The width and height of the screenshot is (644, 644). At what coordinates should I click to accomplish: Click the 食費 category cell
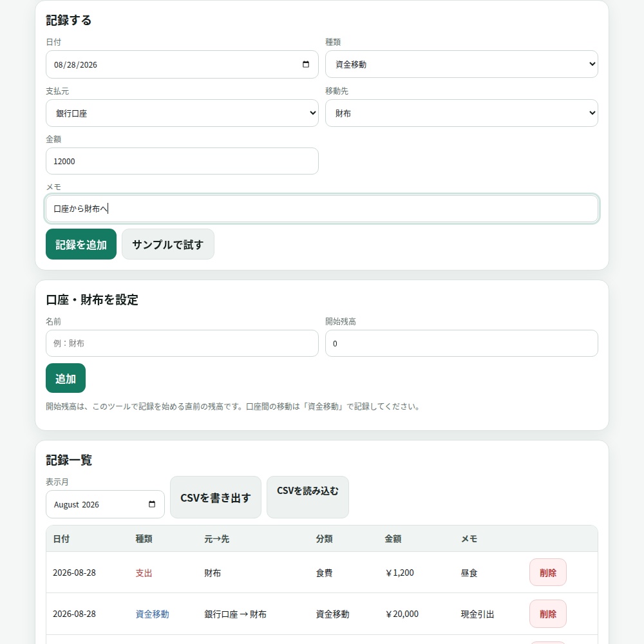click(324, 573)
